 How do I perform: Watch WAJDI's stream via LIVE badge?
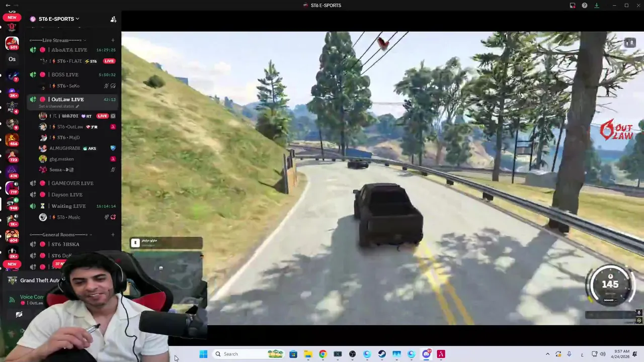(103, 116)
